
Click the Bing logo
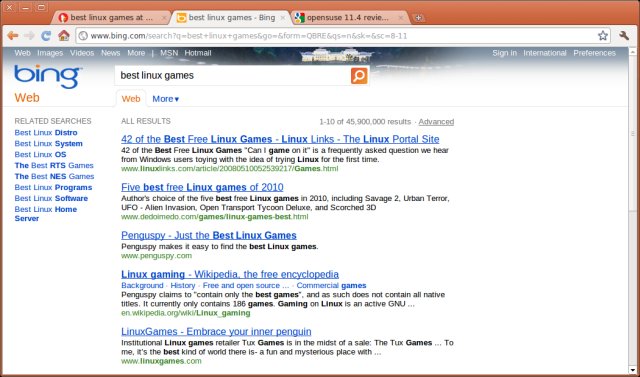(x=48, y=76)
